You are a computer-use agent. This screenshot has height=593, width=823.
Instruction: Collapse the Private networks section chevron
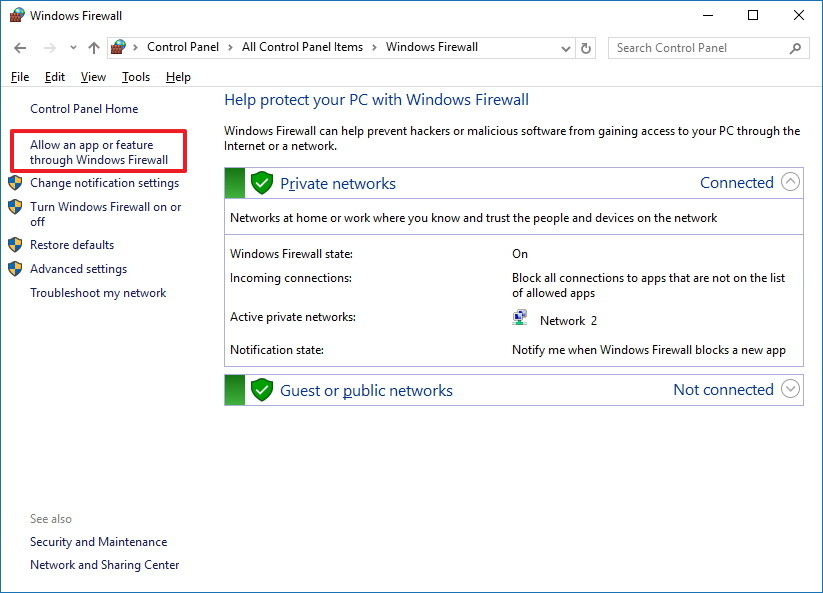pos(791,182)
